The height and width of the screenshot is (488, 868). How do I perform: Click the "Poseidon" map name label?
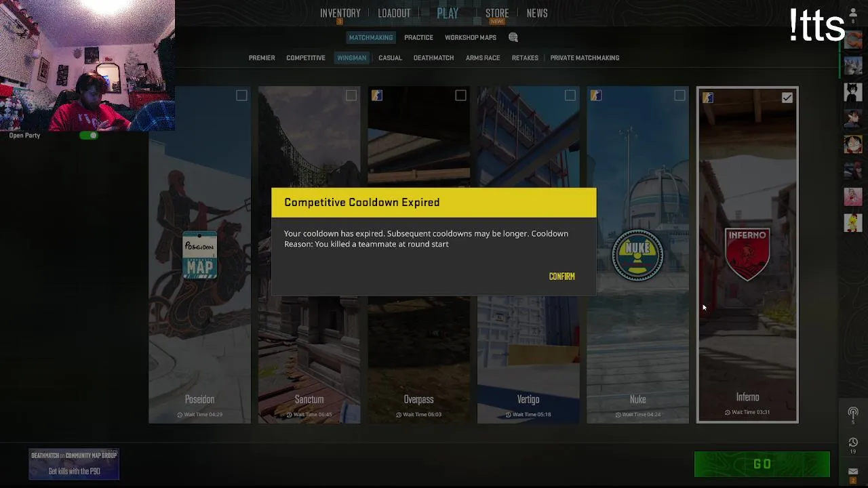(199, 400)
